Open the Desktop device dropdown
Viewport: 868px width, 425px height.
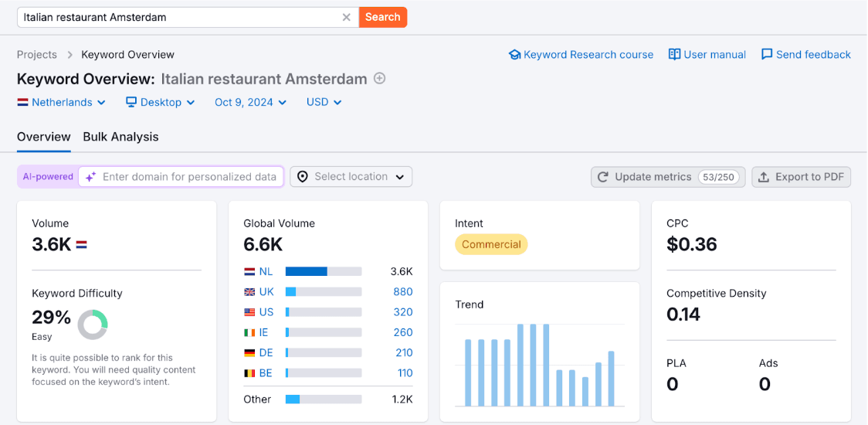(x=161, y=102)
